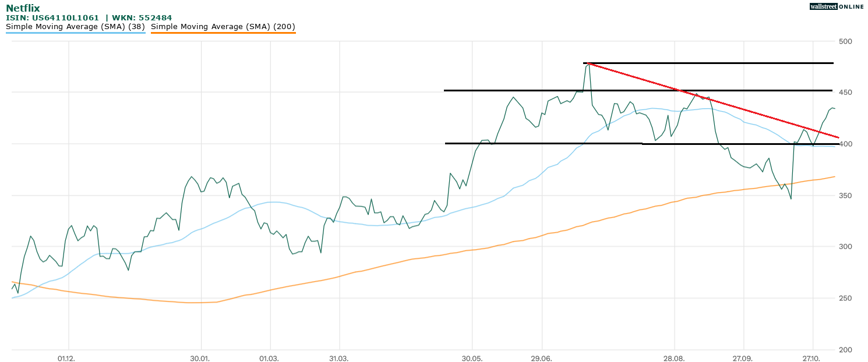Viewport: 868px width, 362px height.
Task: Click the 350 y-axis label
Action: coord(845,196)
